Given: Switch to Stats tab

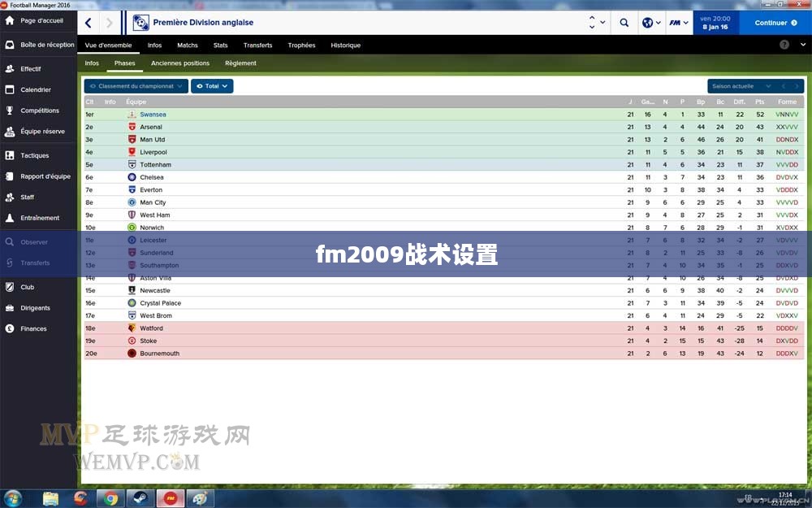Looking at the screenshot, I should (221, 45).
